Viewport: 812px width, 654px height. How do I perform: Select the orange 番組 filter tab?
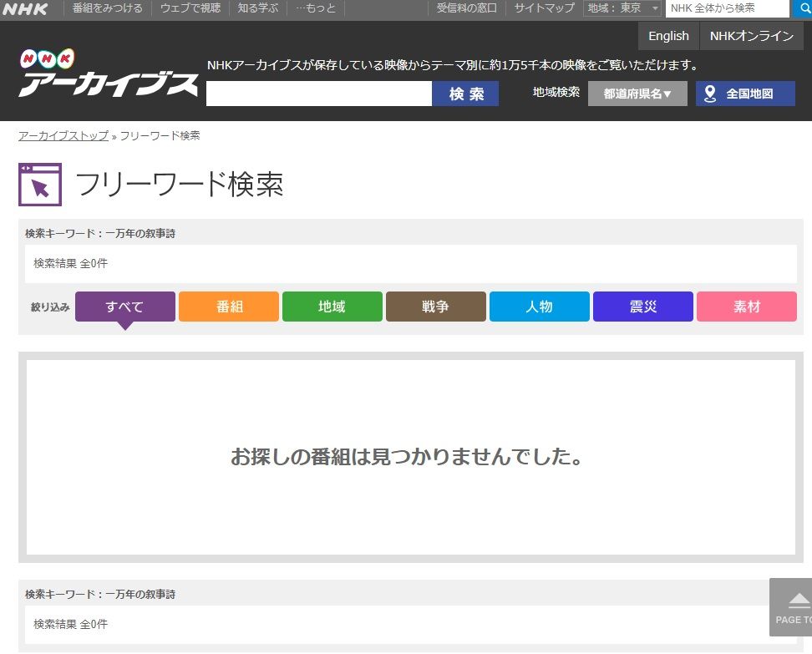[229, 307]
